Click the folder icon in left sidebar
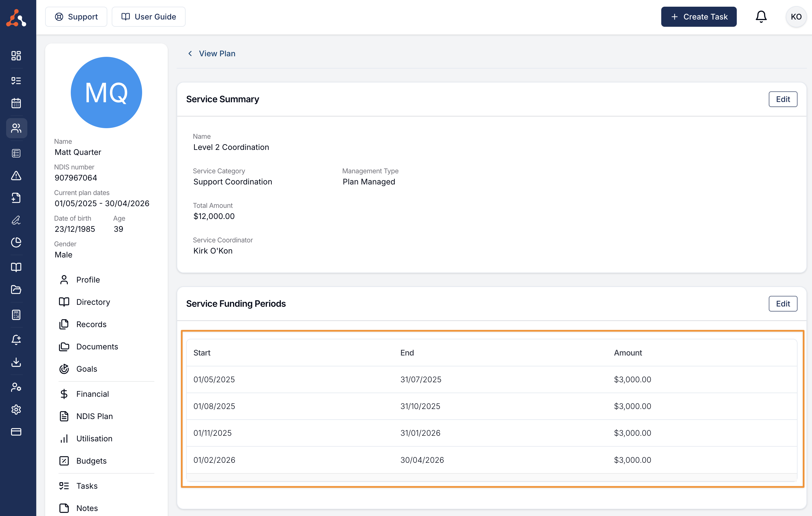Viewport: 812px width, 516px height. 16,290
